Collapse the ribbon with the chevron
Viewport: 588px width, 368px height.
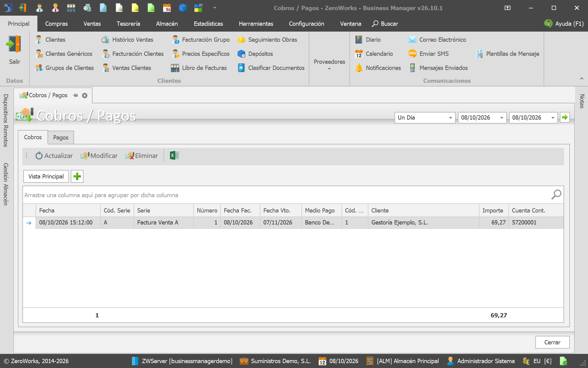582,79
